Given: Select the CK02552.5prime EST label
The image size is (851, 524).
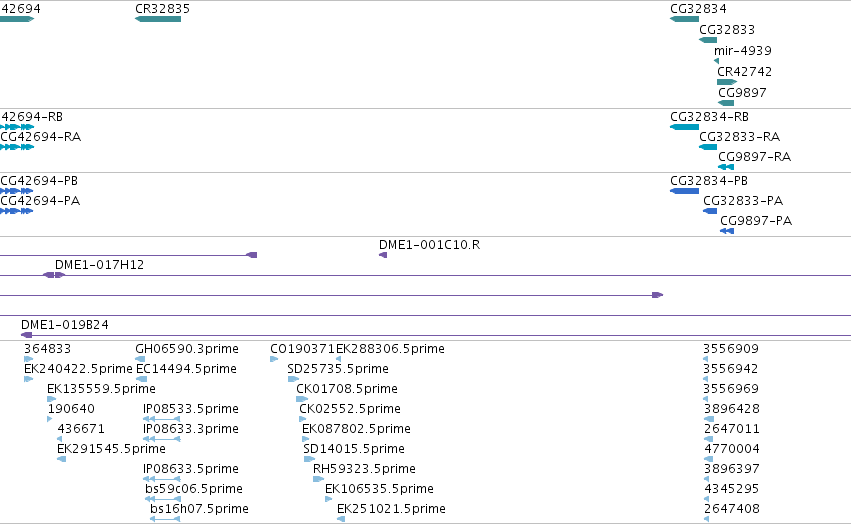Looking at the screenshot, I should (x=350, y=409).
